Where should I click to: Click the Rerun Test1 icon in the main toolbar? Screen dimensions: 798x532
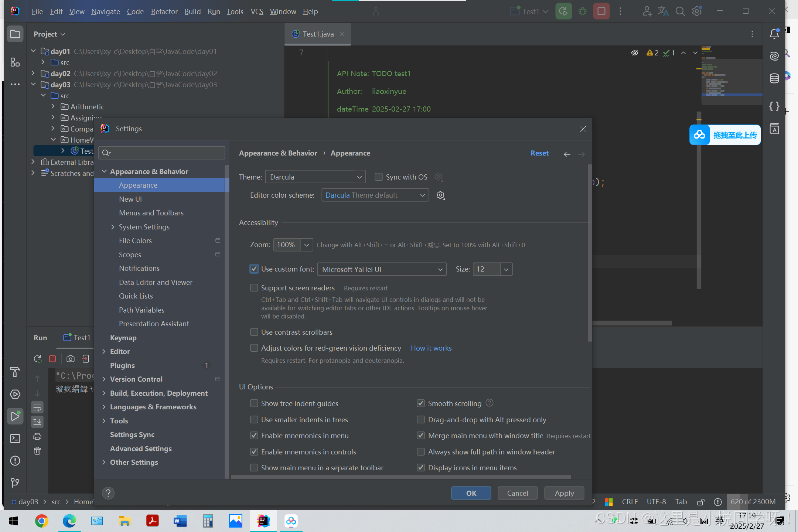coord(563,11)
